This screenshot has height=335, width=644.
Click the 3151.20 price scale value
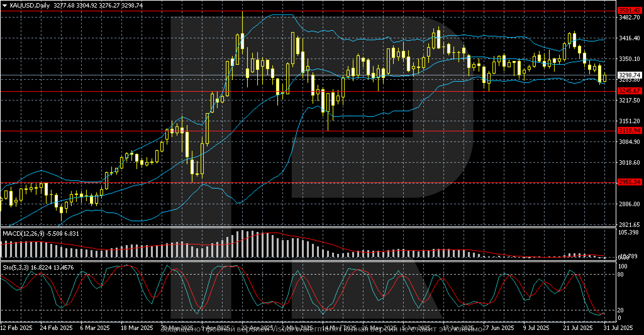tap(629, 121)
